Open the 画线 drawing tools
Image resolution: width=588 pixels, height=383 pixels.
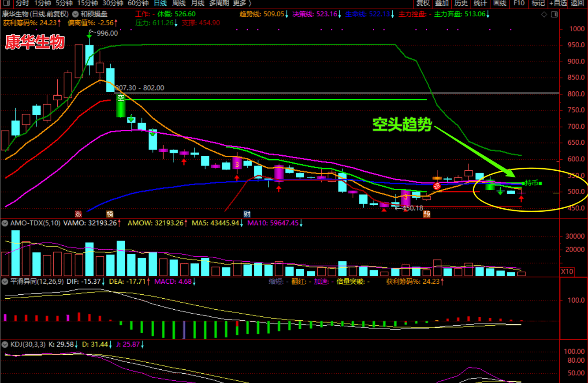click(x=499, y=4)
